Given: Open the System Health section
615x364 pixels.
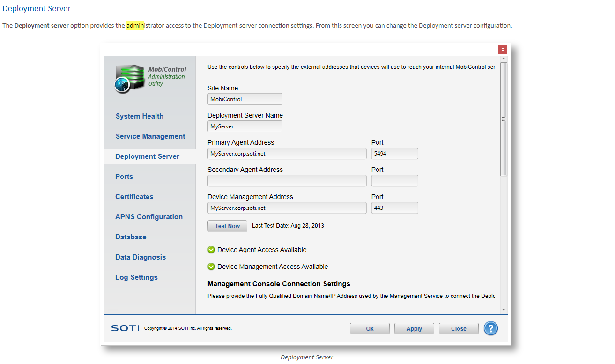Looking at the screenshot, I should coord(140,116).
